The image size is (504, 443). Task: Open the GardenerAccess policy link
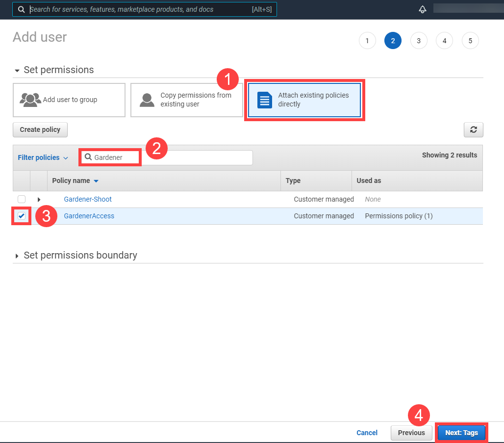click(x=89, y=216)
